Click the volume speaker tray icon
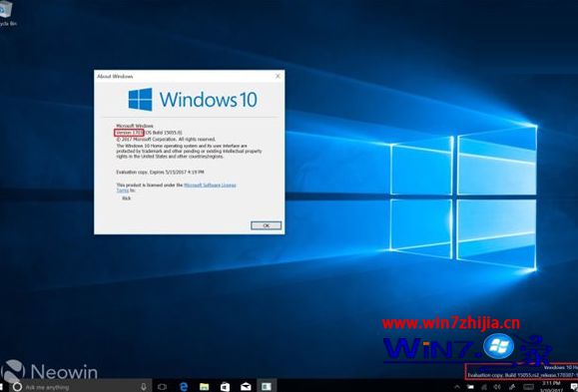This screenshot has width=578, height=392. 497,387
